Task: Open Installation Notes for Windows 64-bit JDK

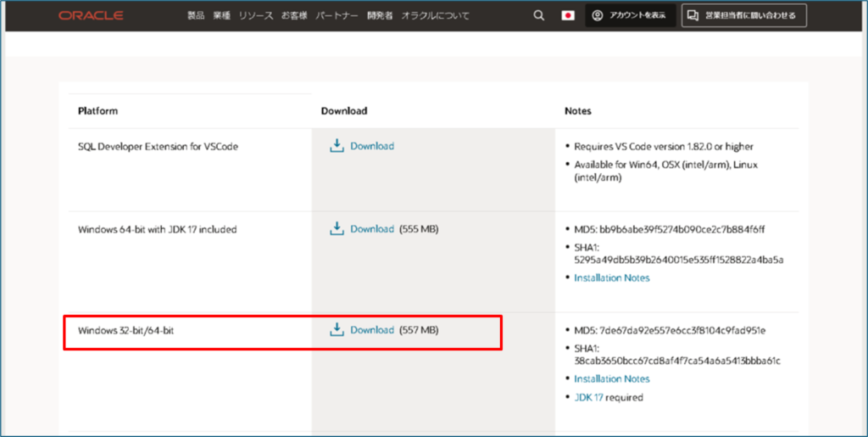Action: click(611, 278)
